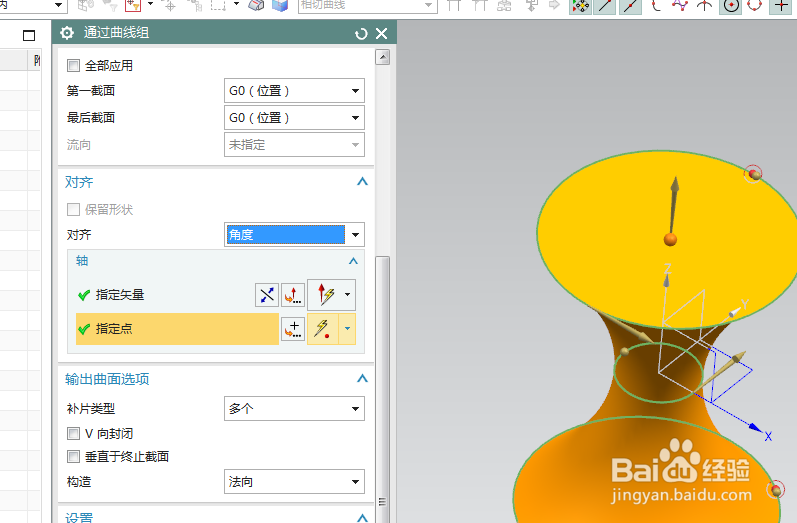The width and height of the screenshot is (797, 523).
Task: Close the 通过曲线组 dialog
Action: 381,34
